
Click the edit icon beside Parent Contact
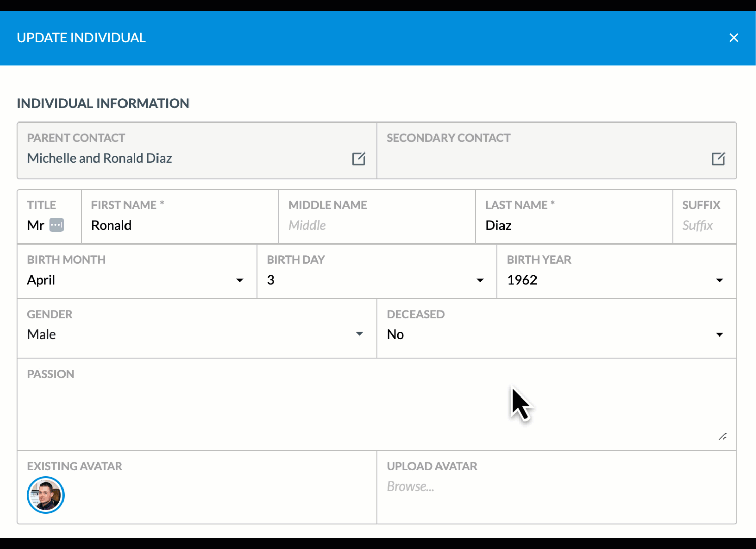[x=359, y=159]
